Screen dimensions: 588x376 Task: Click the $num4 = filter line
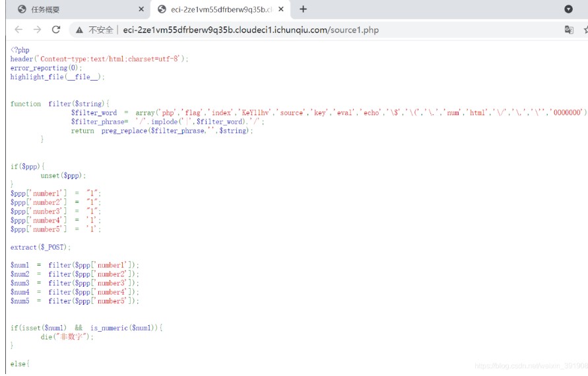click(75, 292)
